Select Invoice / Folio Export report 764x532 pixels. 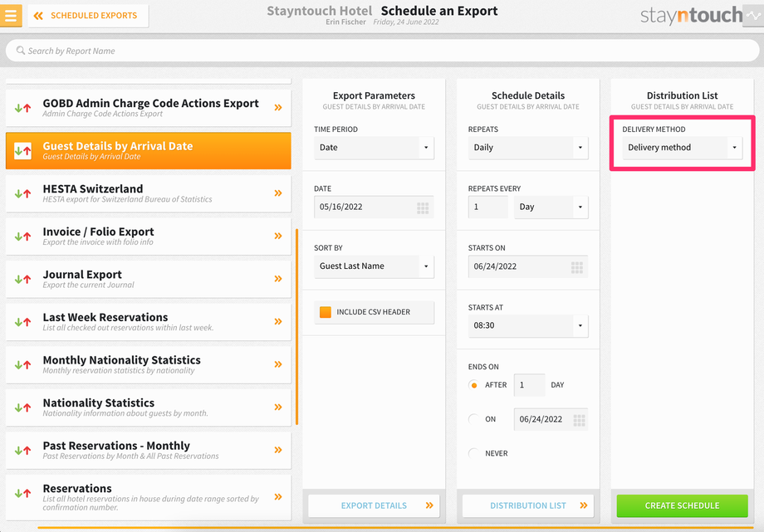(148, 237)
